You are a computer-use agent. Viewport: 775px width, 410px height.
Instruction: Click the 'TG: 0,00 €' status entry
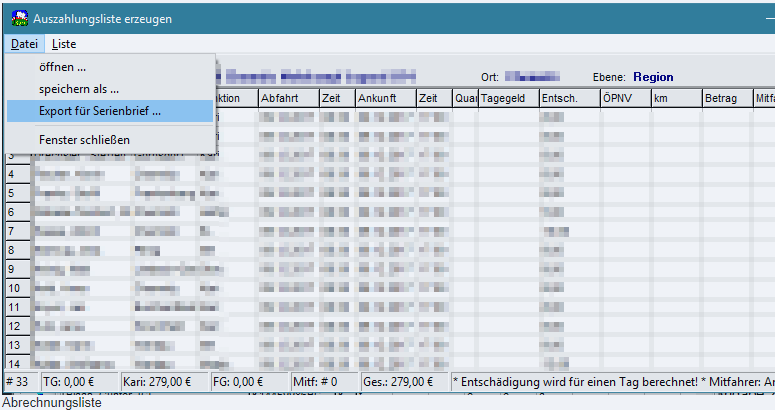pyautogui.click(x=81, y=382)
